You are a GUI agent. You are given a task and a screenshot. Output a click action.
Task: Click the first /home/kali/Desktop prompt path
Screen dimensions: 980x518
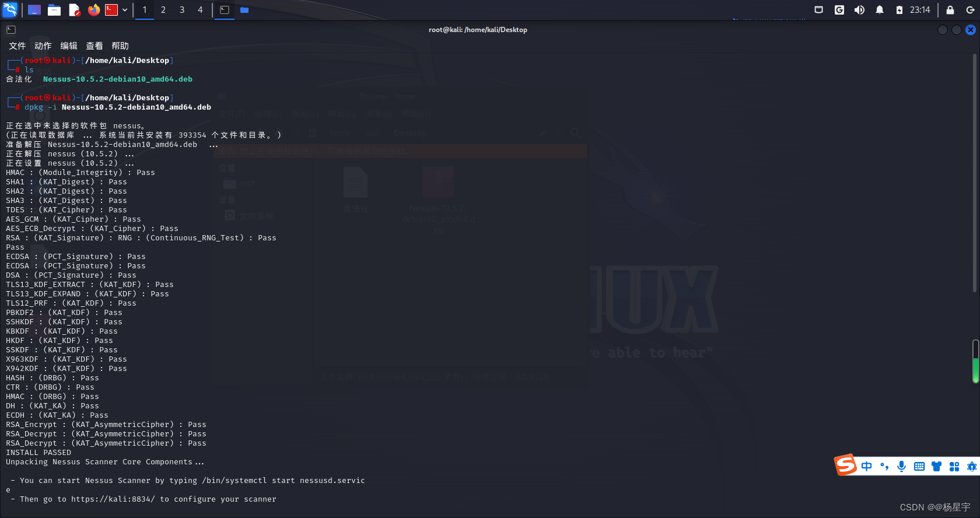127,61
